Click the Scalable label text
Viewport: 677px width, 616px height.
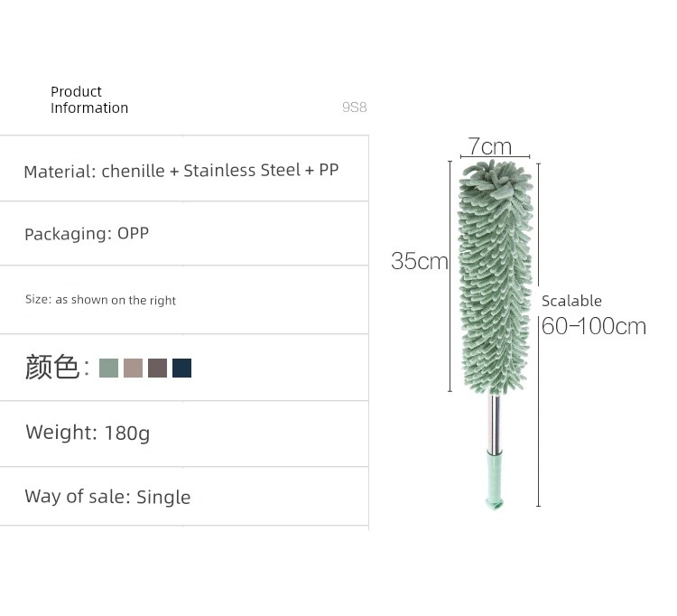pos(571,301)
